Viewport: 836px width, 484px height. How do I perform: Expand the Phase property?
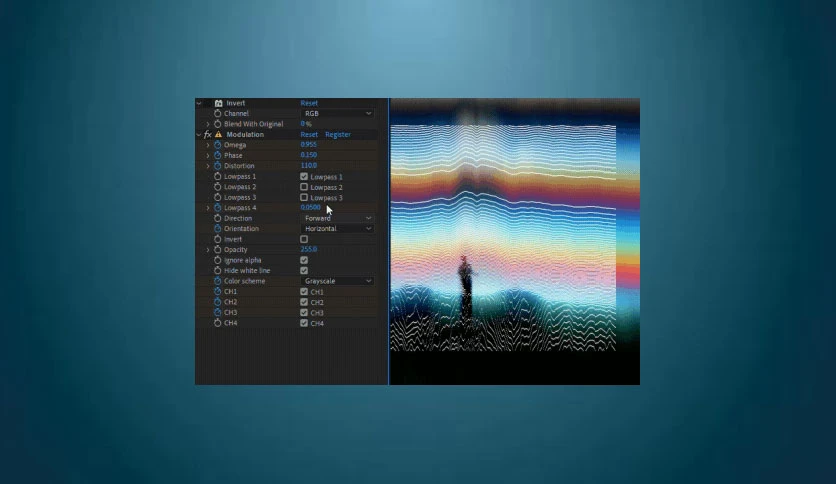point(208,155)
